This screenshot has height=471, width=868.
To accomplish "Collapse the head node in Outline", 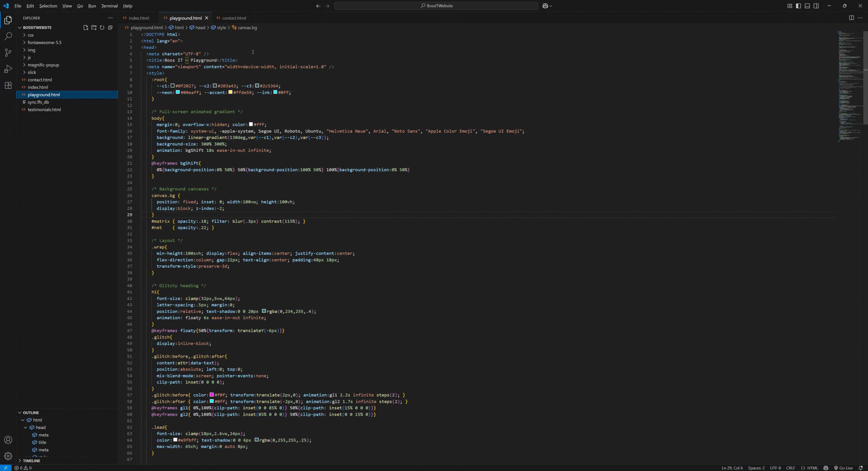I will pyautogui.click(x=25, y=427).
